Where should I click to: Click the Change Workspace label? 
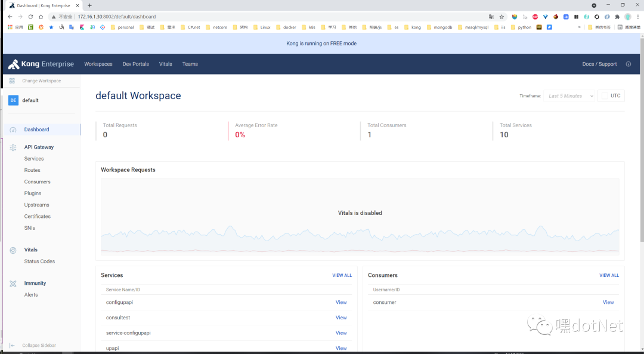coord(42,81)
